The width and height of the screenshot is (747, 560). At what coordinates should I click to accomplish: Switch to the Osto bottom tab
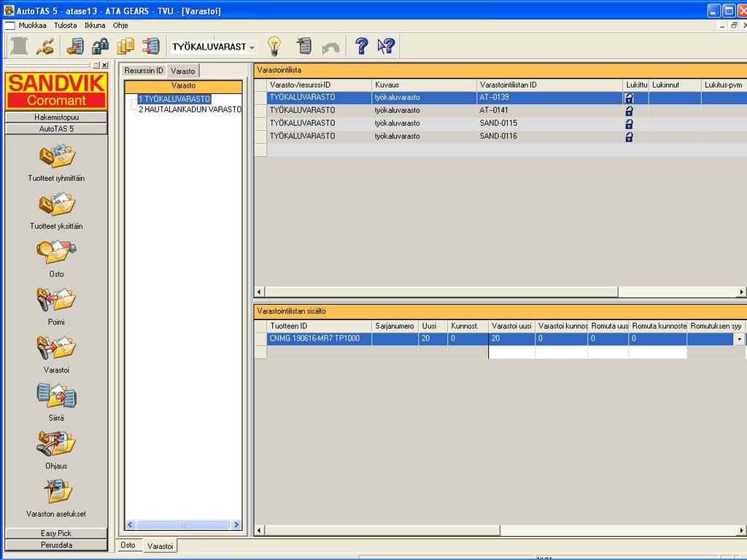[x=128, y=545]
